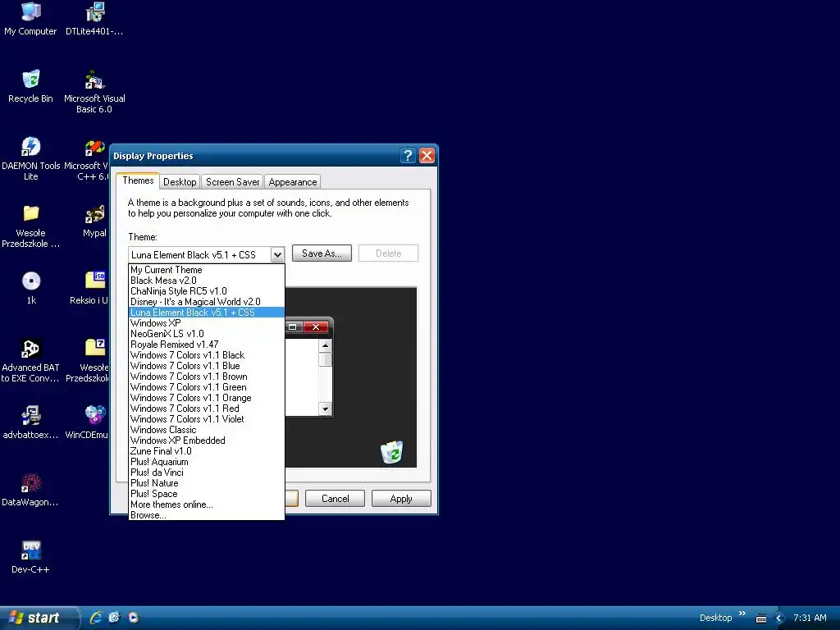The width and height of the screenshot is (840, 630).
Task: Choose Plus! Aquarium theme
Action: pos(207,462)
